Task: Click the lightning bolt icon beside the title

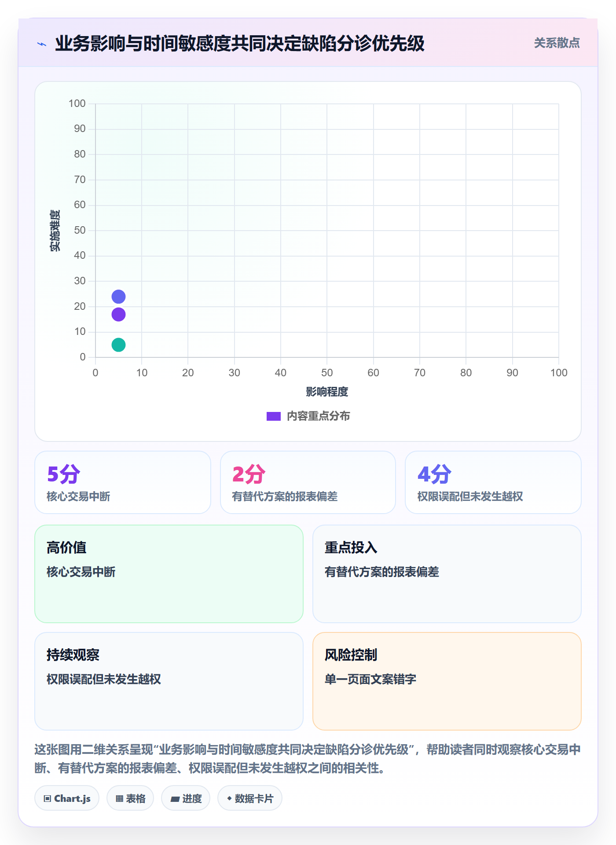Action: (42, 44)
